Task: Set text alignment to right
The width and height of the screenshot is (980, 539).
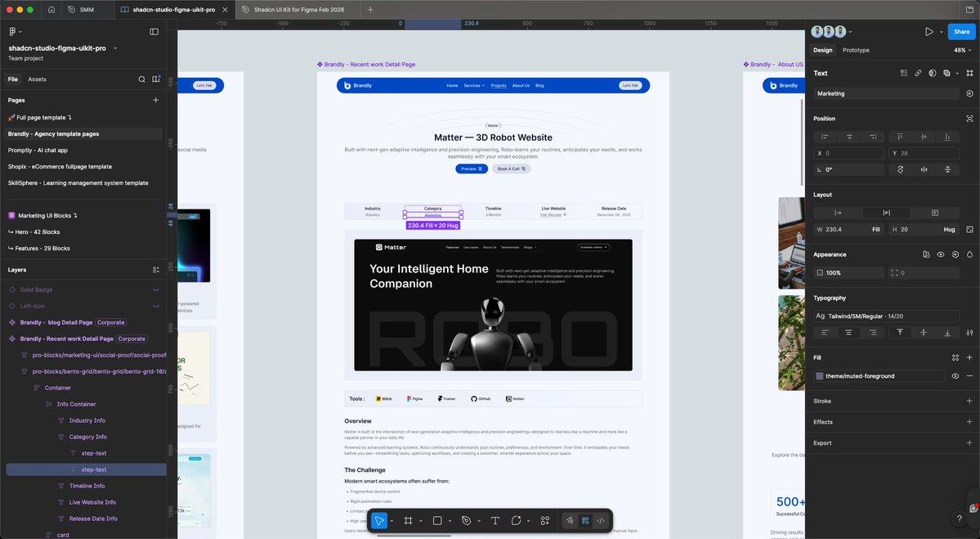Action: click(x=873, y=333)
